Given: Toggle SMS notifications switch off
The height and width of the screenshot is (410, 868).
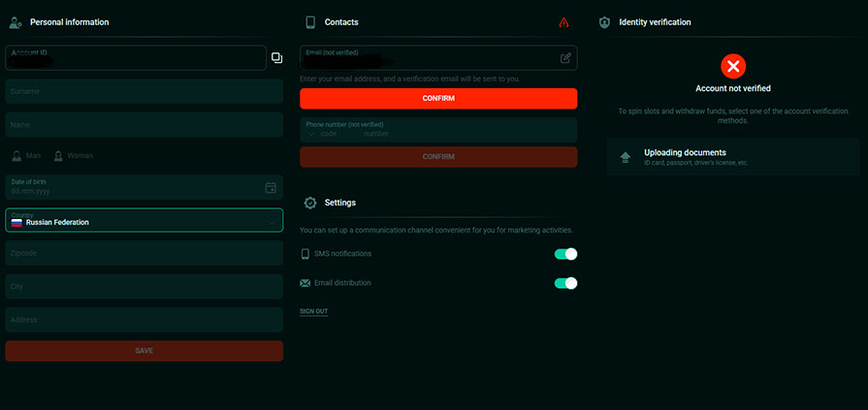Looking at the screenshot, I should (x=565, y=254).
